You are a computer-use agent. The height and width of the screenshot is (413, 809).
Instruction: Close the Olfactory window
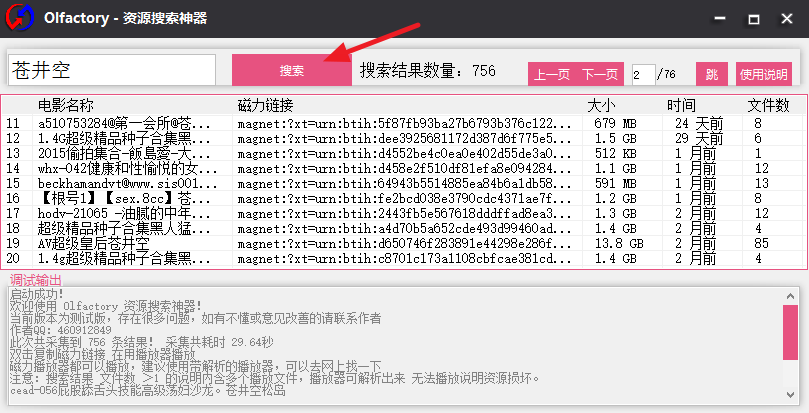(788, 18)
